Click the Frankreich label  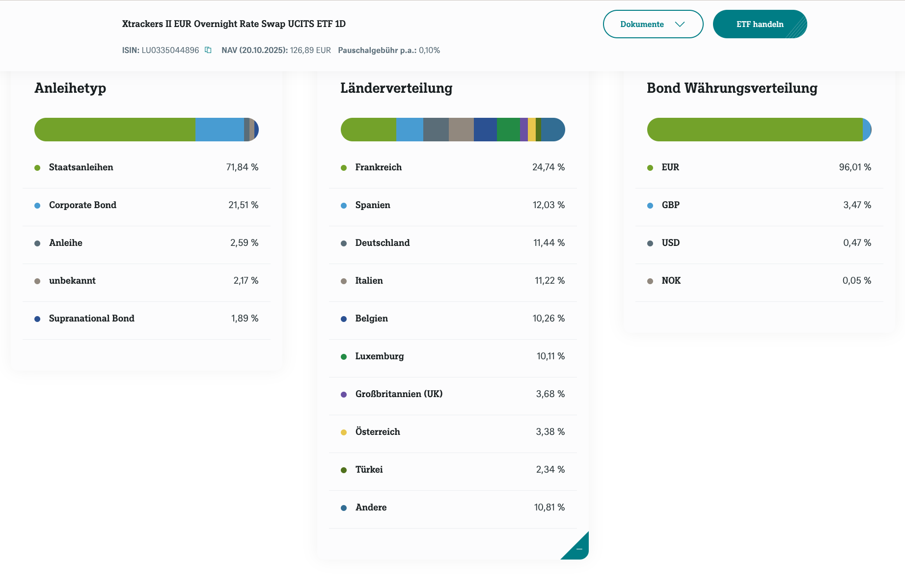tap(379, 167)
